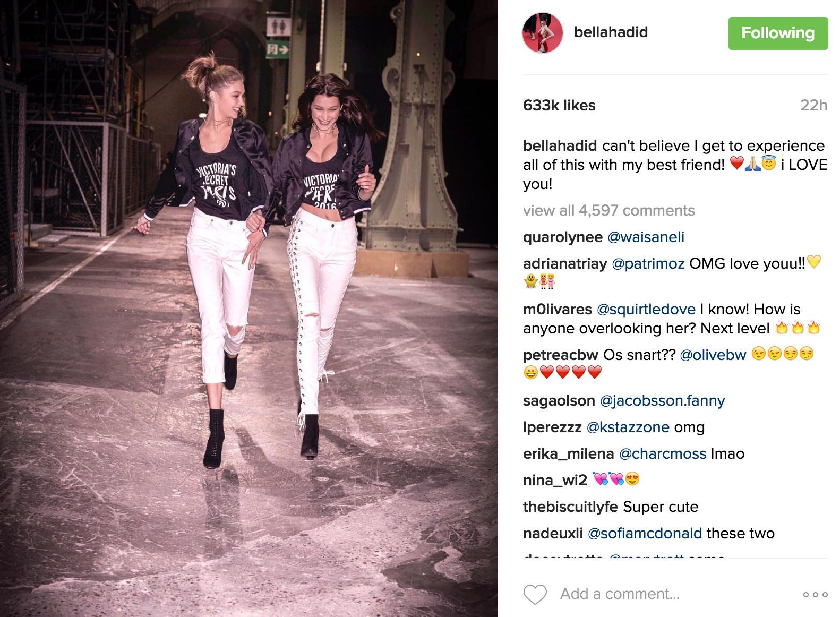Open the @charcmoss mention
The height and width of the screenshot is (617, 840).
[663, 453]
